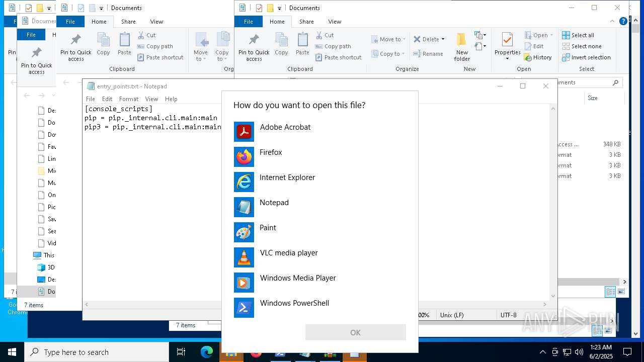Click Notepad horizontal scrollbar right arrow

pos(544,304)
